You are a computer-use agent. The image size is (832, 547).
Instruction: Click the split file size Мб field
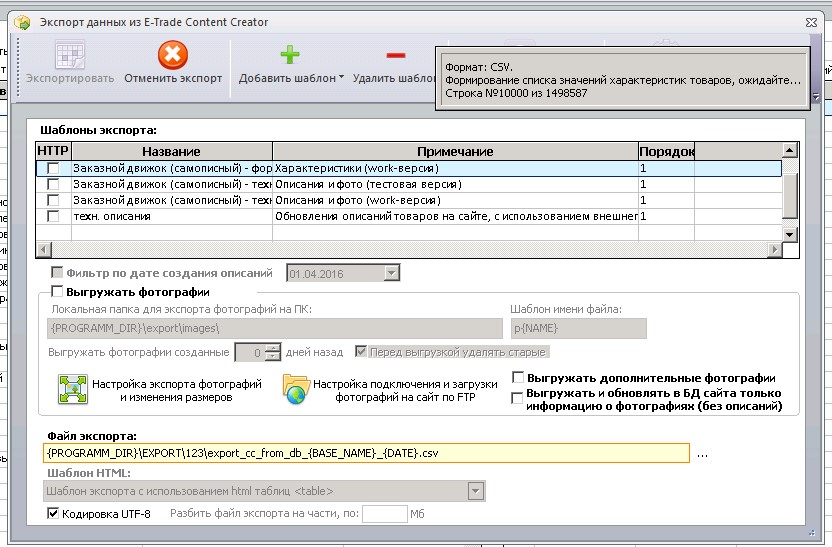pos(385,514)
